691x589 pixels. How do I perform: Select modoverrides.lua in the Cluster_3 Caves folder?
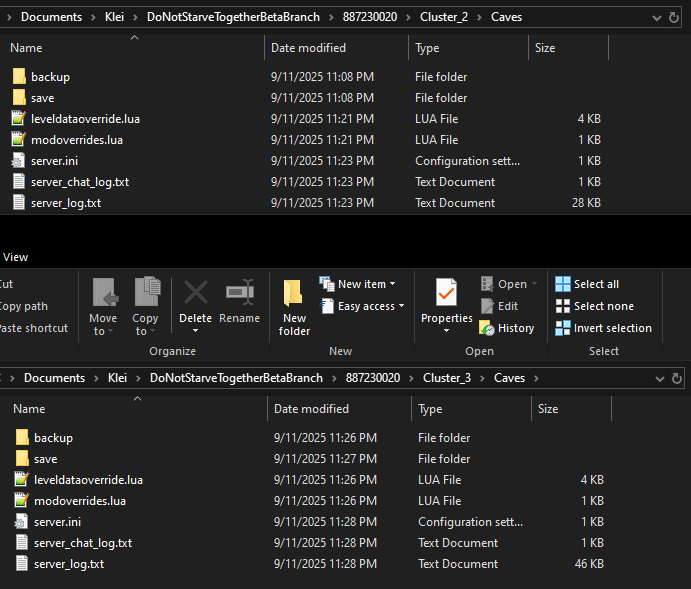(x=79, y=501)
